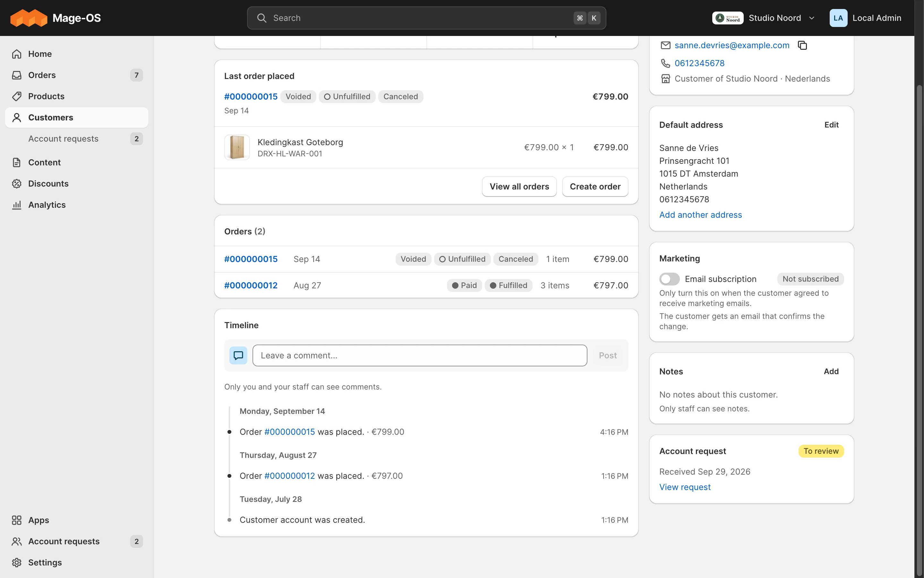The height and width of the screenshot is (578, 924).
Task: Copy the customer email with copy icon
Action: (x=802, y=45)
